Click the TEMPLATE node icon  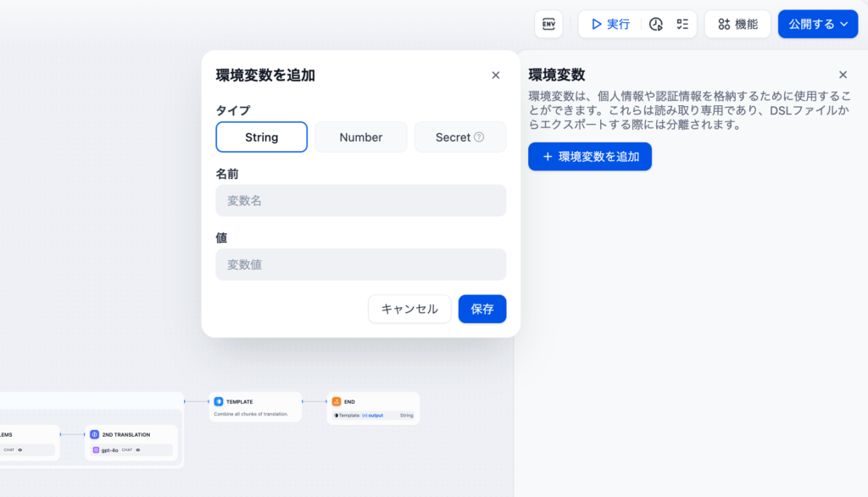click(219, 401)
